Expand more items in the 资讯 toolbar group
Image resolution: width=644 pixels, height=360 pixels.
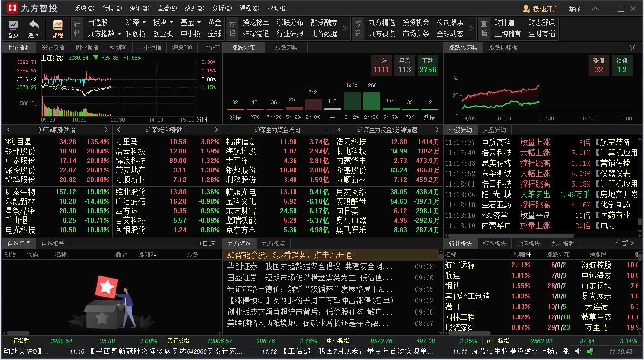[471, 28]
